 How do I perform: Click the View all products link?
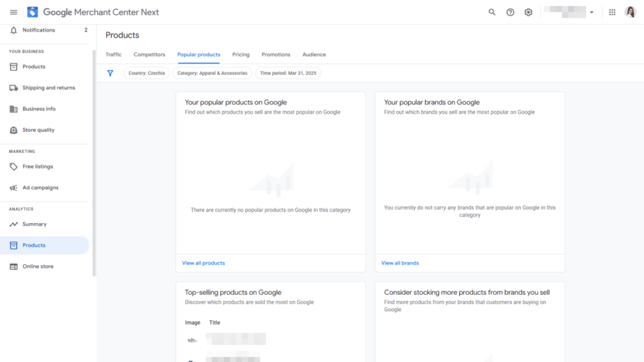click(x=203, y=263)
